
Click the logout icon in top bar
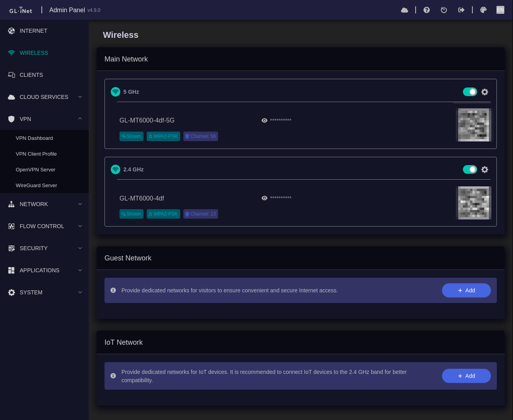coord(461,10)
